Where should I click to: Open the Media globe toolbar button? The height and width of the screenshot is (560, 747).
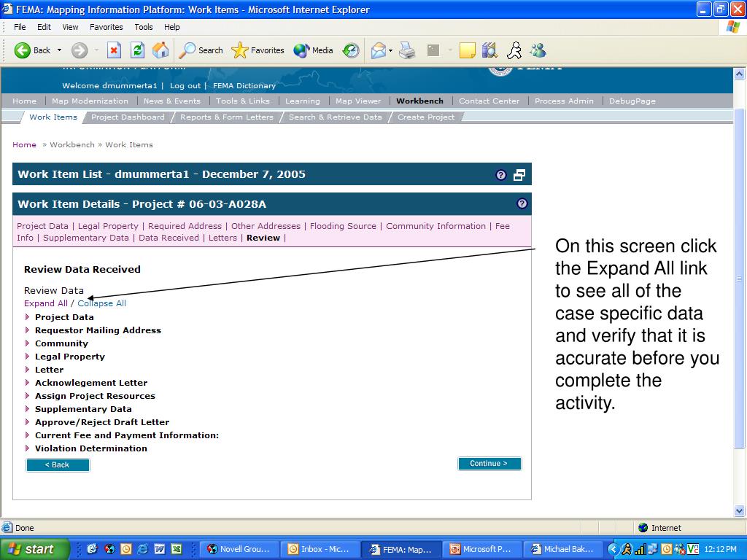[x=313, y=50]
